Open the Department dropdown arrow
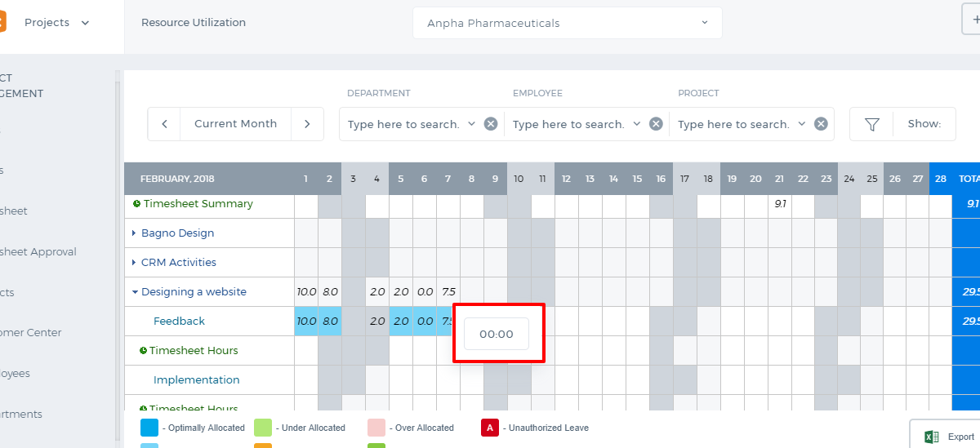 tap(471, 124)
